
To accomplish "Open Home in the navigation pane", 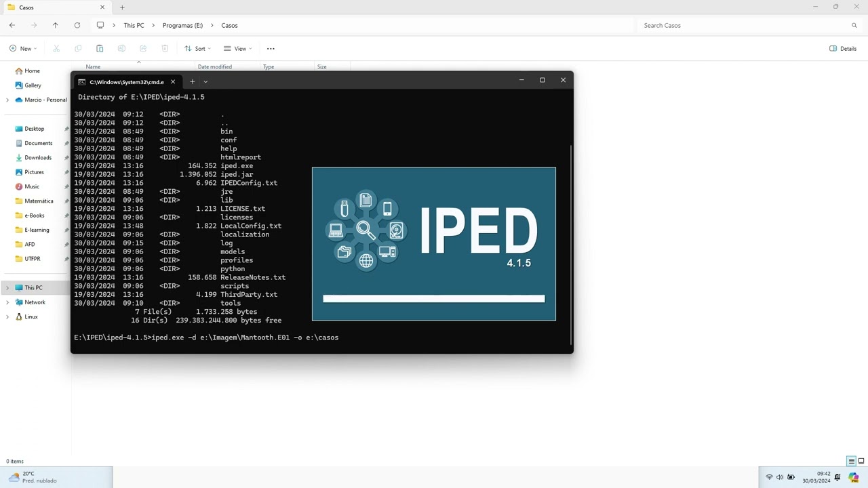I will pyautogui.click(x=32, y=71).
